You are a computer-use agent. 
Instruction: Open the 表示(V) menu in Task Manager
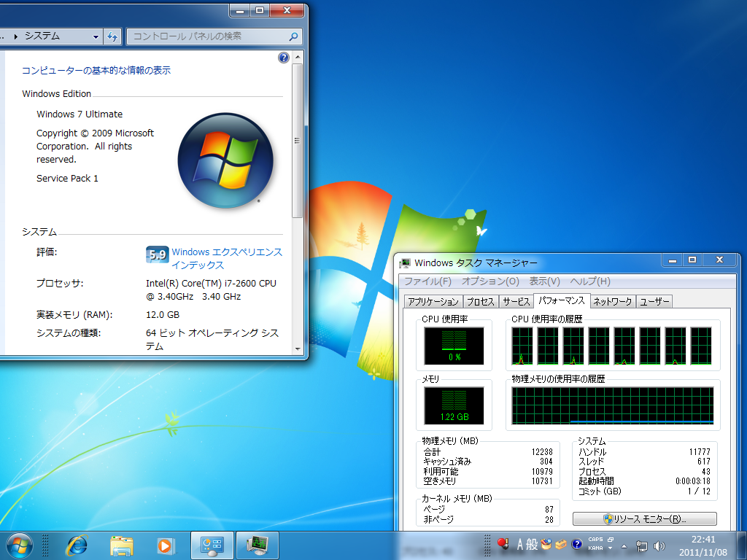544,281
